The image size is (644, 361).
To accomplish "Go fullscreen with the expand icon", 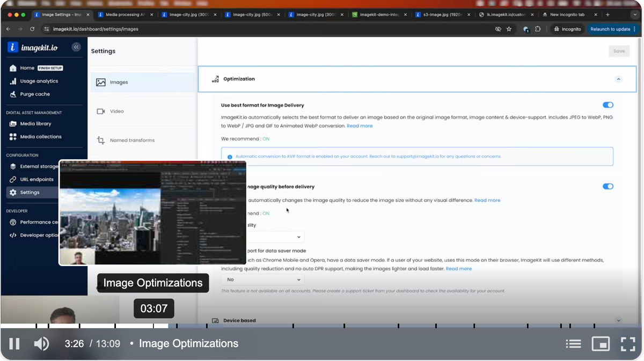I will point(628,344).
